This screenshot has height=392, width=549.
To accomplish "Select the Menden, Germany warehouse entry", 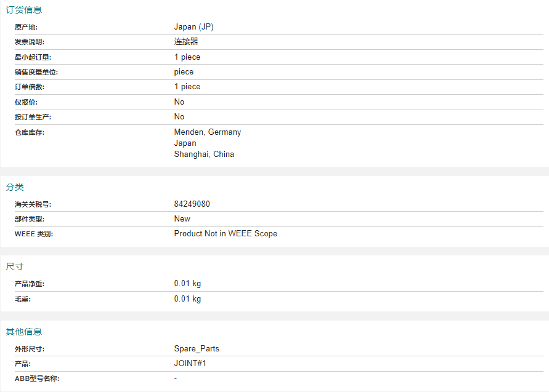I will click(x=207, y=132).
